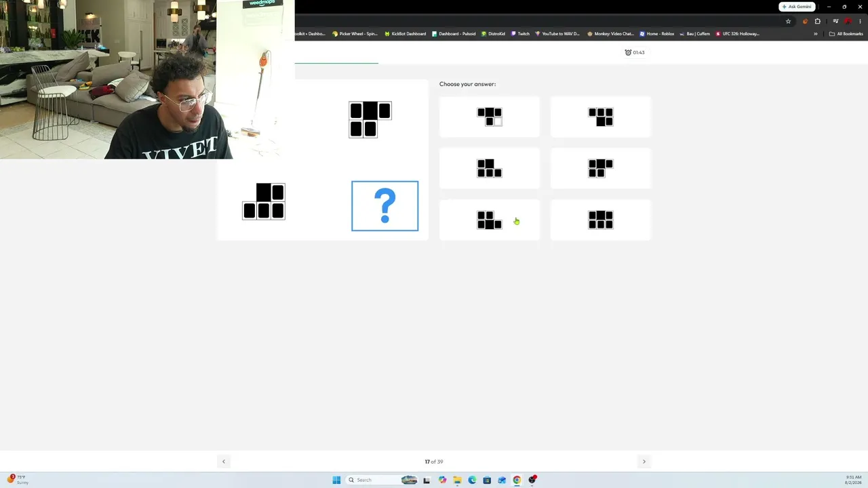The height and width of the screenshot is (488, 868).
Task: Go to the next question arrow
Action: pyautogui.click(x=644, y=462)
